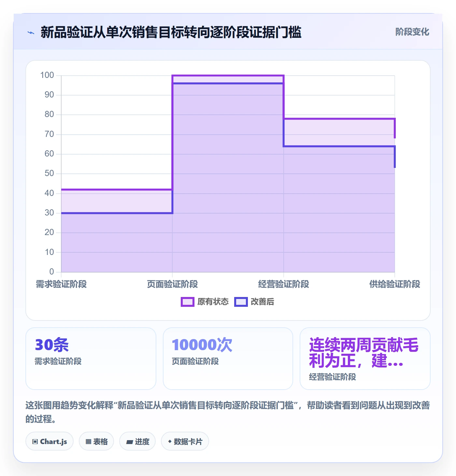Image resolution: width=456 pixels, height=476 pixels.
Task: Click the 供给验证阶段 x-axis label
Action: (395, 284)
